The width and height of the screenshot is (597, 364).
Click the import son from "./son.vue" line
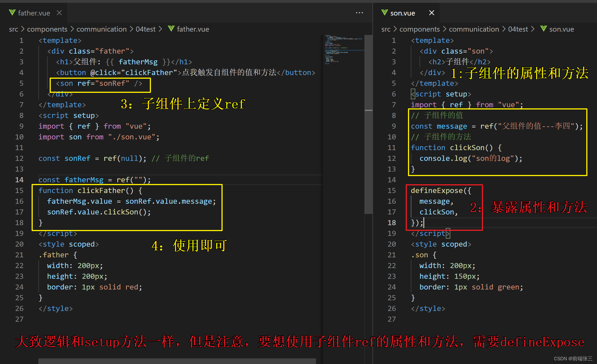point(99,137)
